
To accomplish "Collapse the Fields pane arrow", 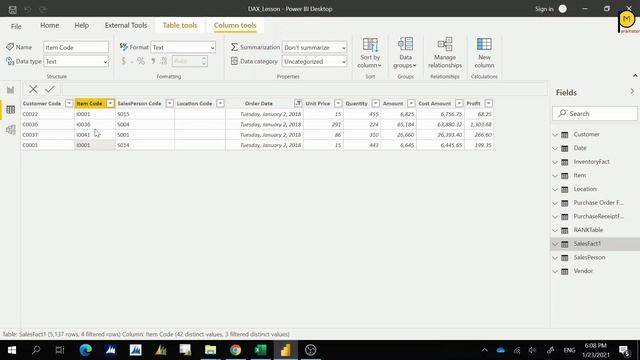I will pyautogui.click(x=632, y=92).
